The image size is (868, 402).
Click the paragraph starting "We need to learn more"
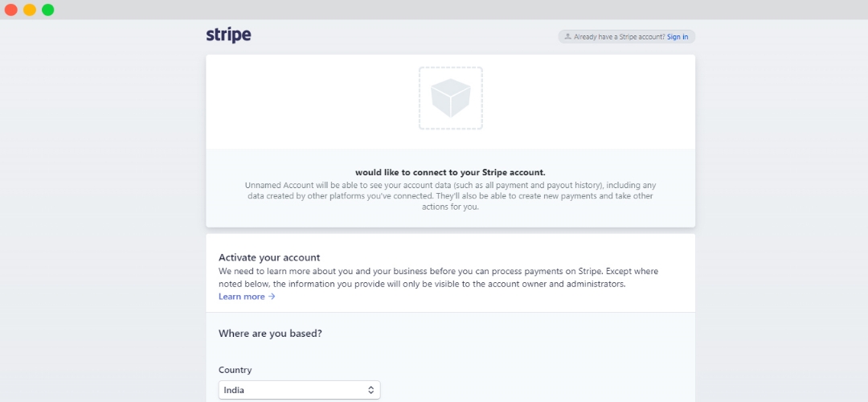(x=438, y=277)
